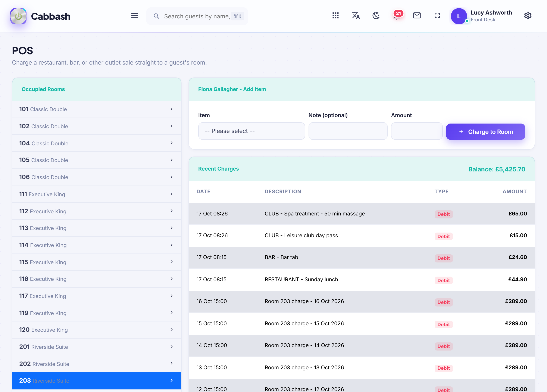Click the DESCRIPTION column header
This screenshot has height=392, width=547.
click(283, 192)
